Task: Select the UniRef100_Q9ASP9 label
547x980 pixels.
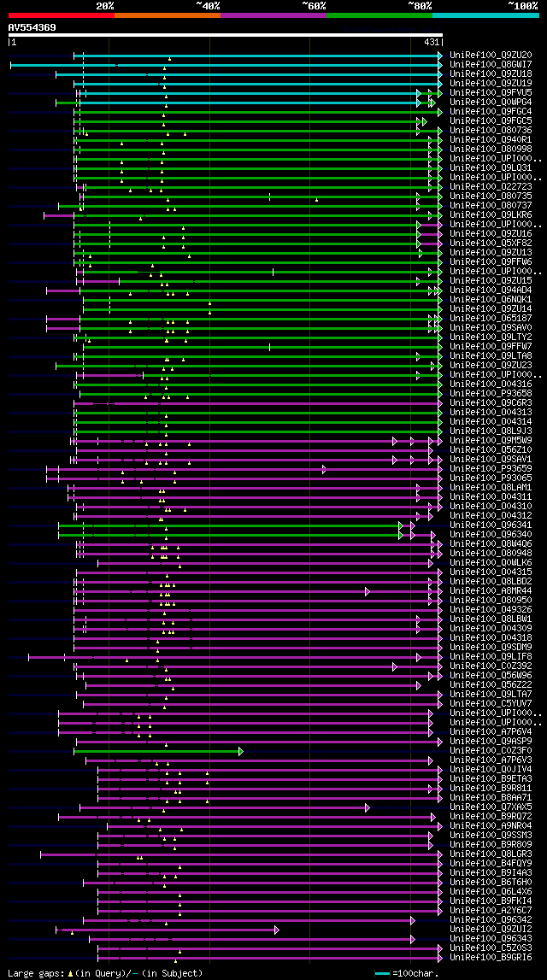Action: (x=491, y=742)
